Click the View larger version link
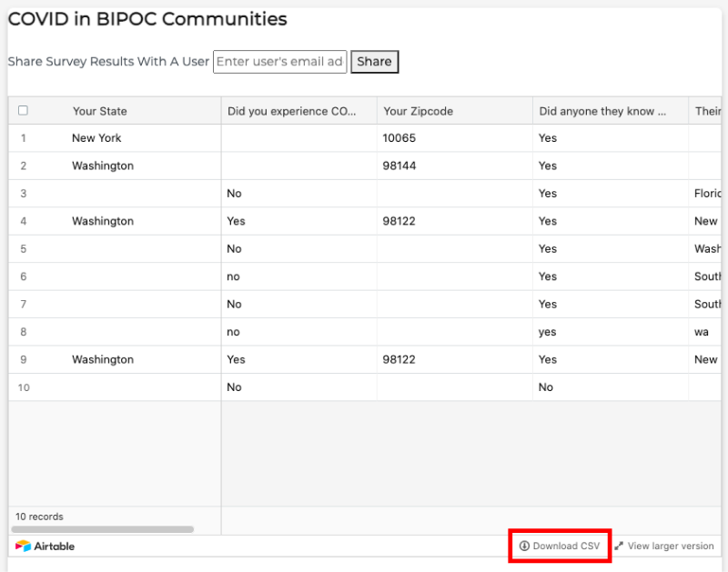This screenshot has width=728, height=572. click(x=664, y=546)
